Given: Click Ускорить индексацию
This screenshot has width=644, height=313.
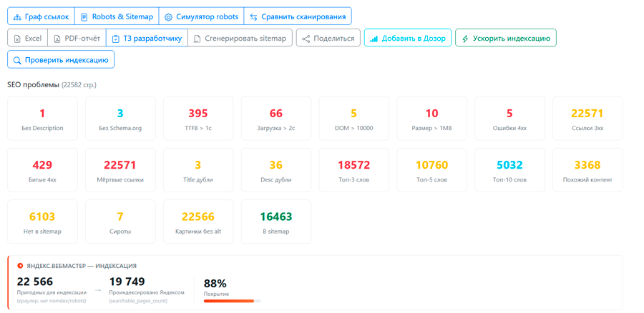Looking at the screenshot, I should (506, 39).
